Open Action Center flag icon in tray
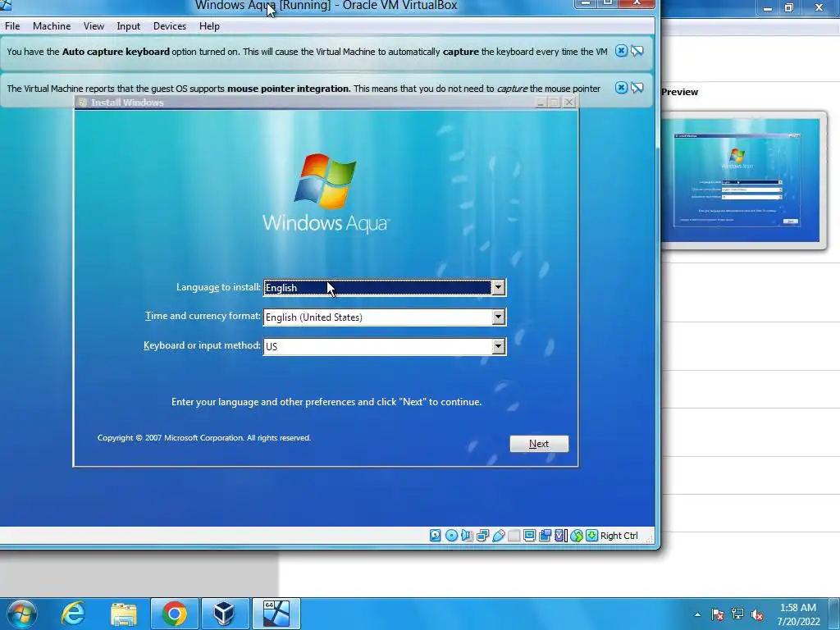 pos(718,614)
